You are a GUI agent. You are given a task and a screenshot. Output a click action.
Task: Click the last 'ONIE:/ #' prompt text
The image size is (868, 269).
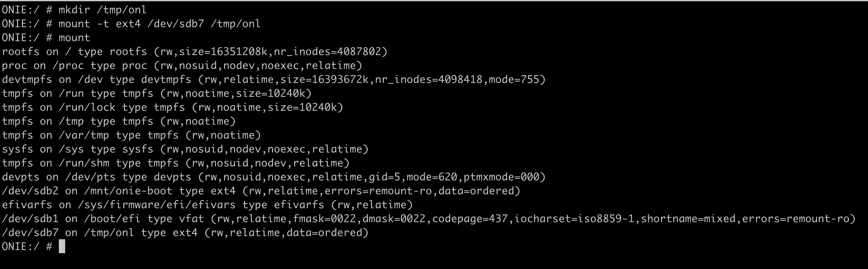(27, 247)
